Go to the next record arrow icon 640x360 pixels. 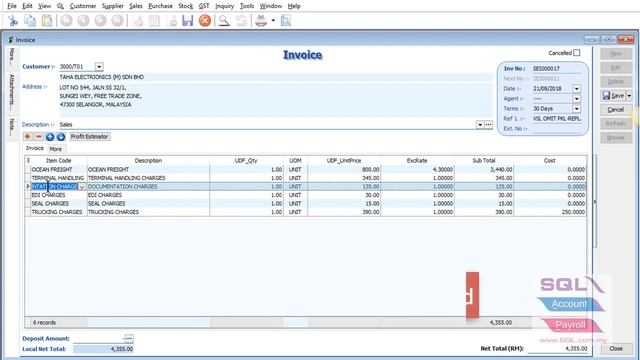click(100, 20)
